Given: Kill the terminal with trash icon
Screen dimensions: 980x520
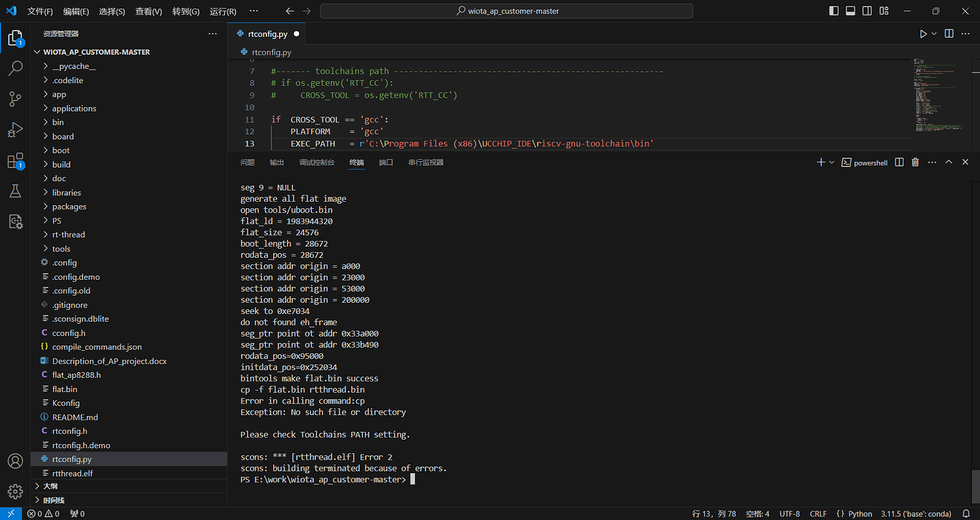Looking at the screenshot, I should [915, 163].
